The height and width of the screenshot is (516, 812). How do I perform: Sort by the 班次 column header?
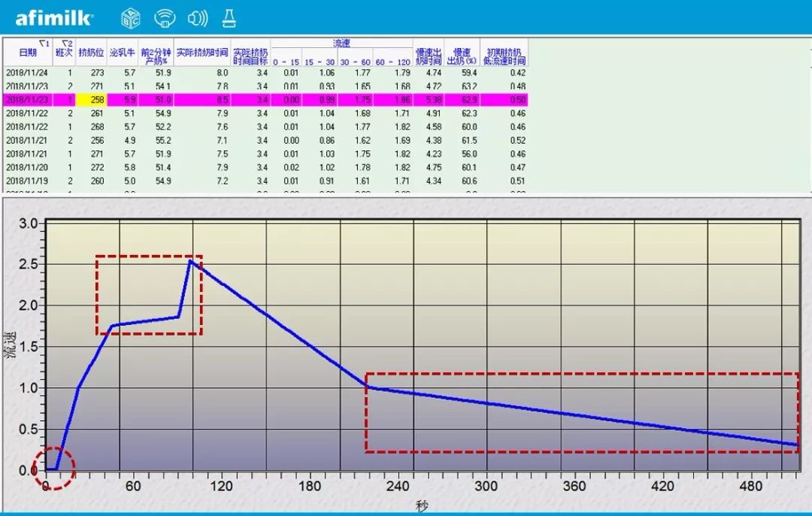[65, 52]
